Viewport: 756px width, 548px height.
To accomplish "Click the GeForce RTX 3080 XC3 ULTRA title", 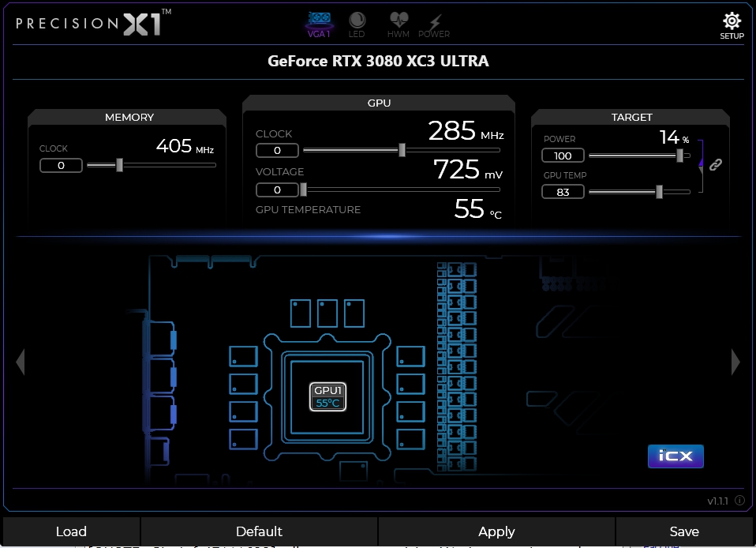I will pyautogui.click(x=379, y=62).
